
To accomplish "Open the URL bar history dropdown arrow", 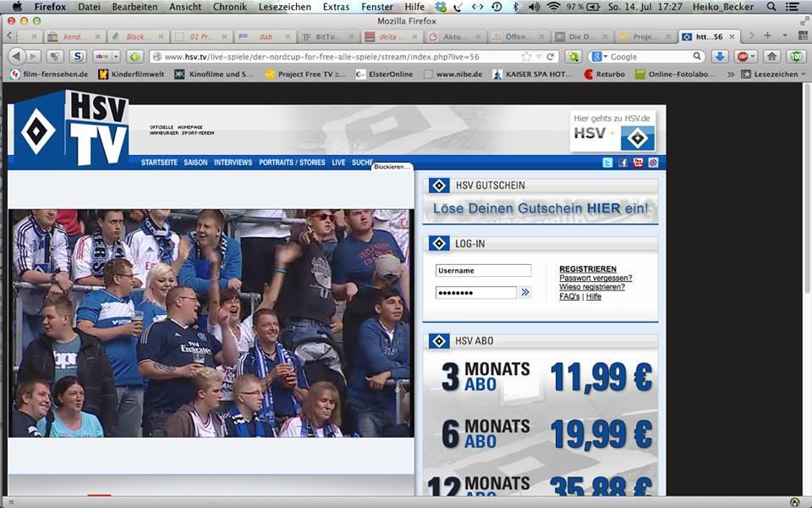I will tap(539, 57).
